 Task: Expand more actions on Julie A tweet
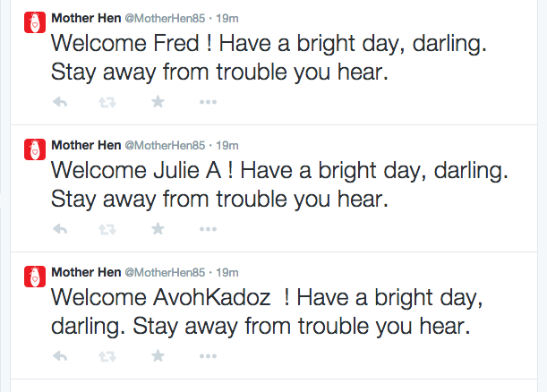point(208,229)
